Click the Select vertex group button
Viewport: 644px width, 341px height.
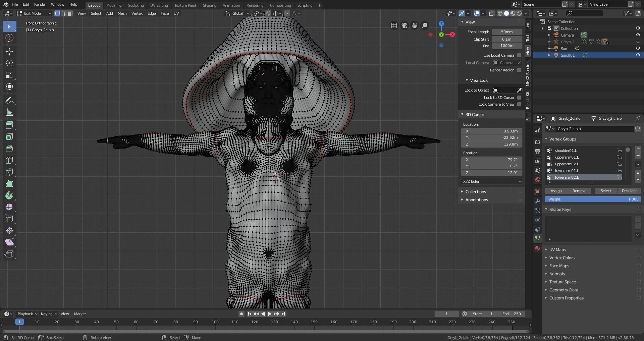click(606, 191)
